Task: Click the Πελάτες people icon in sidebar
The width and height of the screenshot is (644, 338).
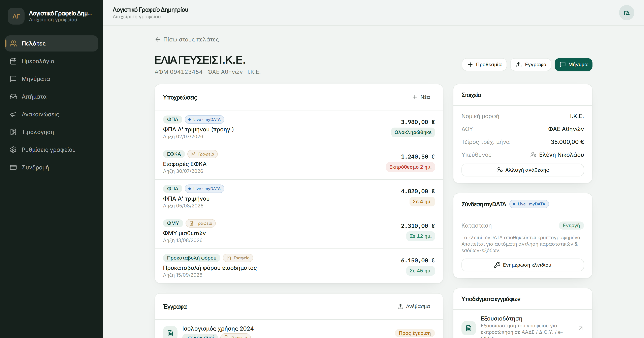Action: tap(13, 43)
